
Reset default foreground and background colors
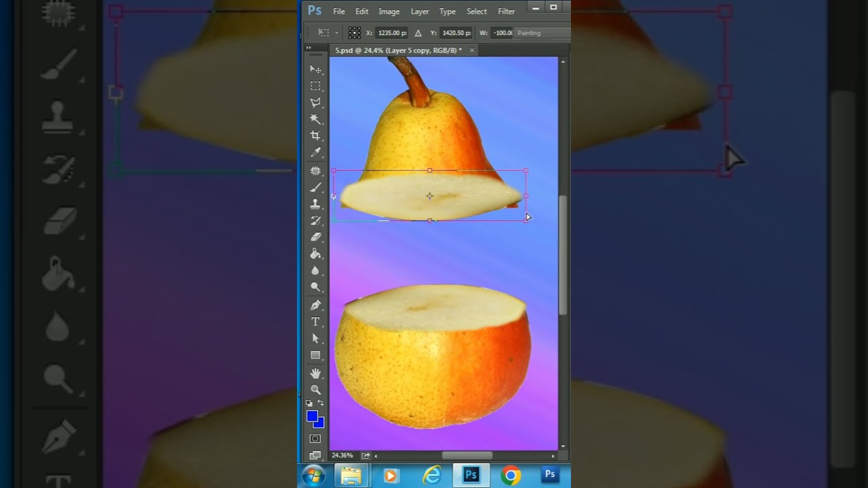(309, 403)
